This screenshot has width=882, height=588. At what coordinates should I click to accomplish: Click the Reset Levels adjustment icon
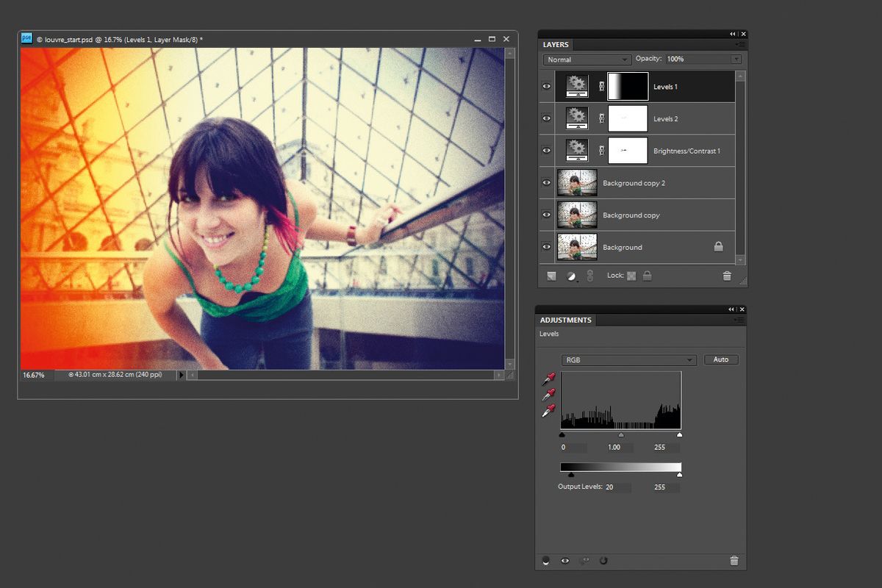pyautogui.click(x=604, y=561)
